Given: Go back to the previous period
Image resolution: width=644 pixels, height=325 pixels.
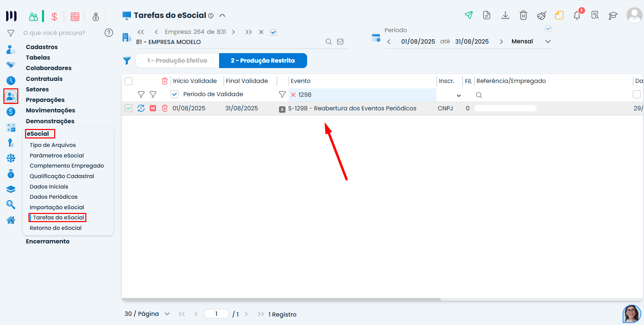Looking at the screenshot, I should point(389,42).
